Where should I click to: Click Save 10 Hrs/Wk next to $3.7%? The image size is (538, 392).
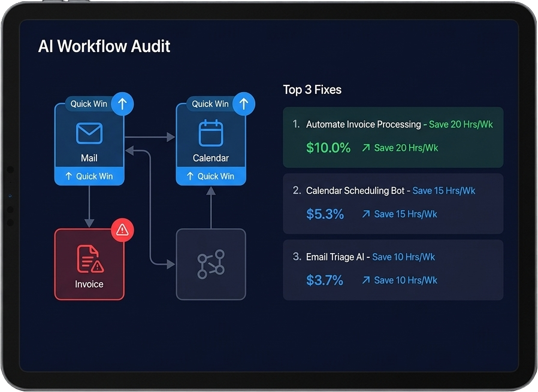point(406,280)
